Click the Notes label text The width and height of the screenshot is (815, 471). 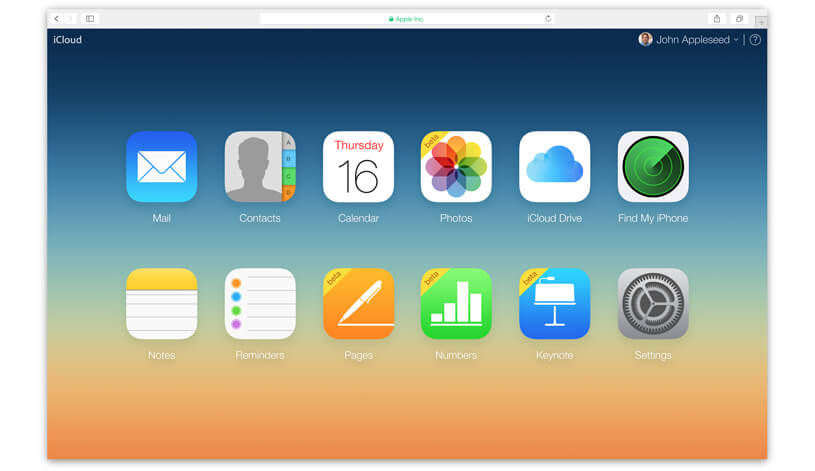162,355
